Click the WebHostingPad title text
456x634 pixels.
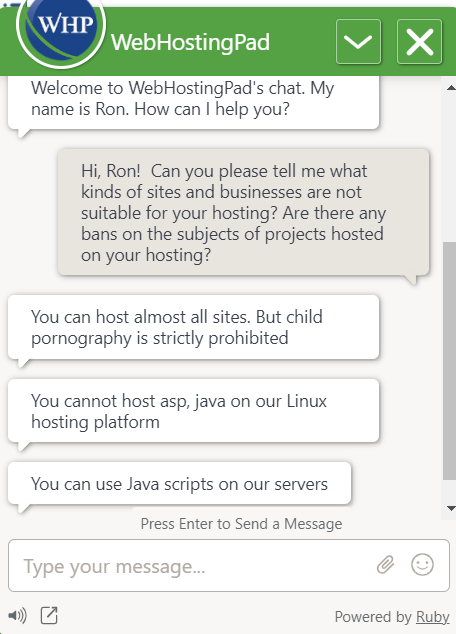tap(190, 42)
